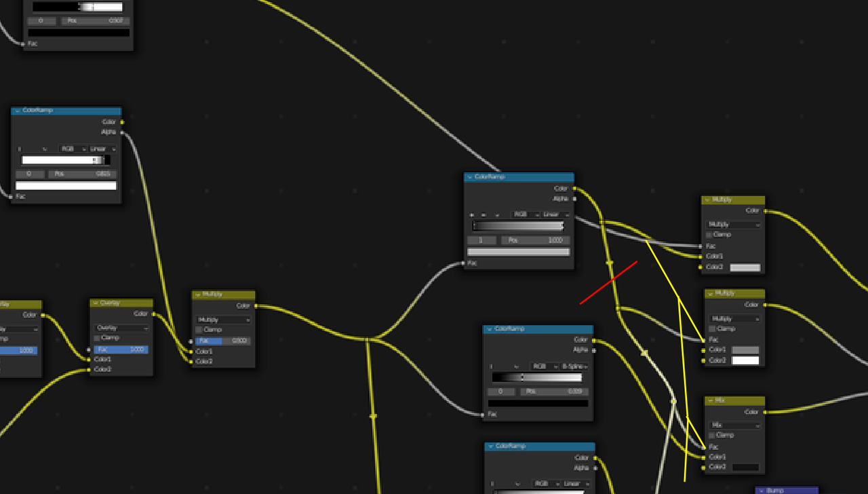Collapse the B-Spline ColorRamp node
Image resolution: width=868 pixels, height=494 pixels.
click(x=490, y=330)
